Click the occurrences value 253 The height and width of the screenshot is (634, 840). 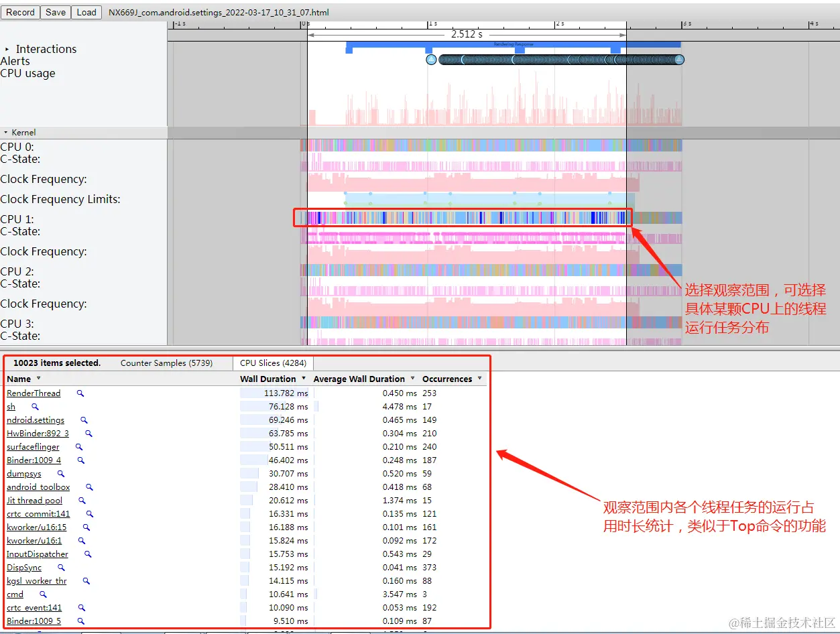click(430, 393)
